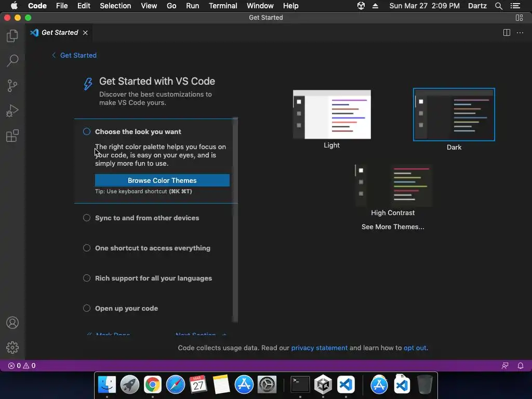Open Notes from the Dock
The width and height of the screenshot is (532, 399).
[221, 384]
